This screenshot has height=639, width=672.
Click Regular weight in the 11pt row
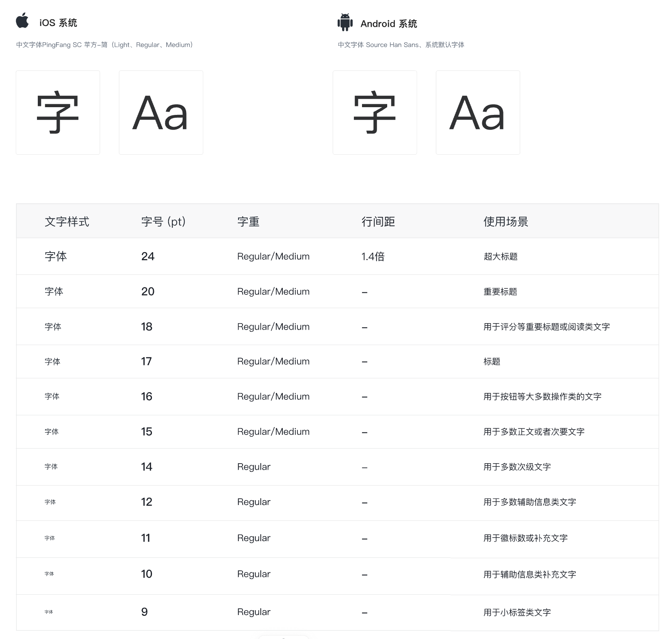coord(254,539)
